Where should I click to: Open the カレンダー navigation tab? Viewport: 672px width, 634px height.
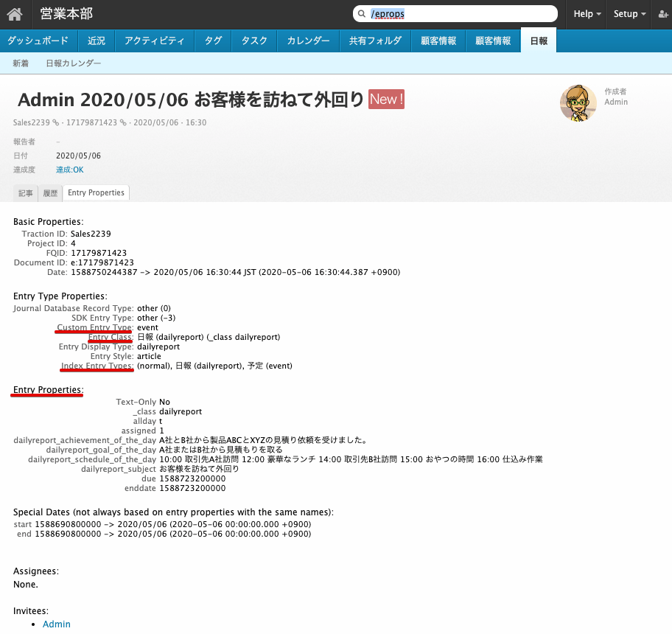[x=307, y=41]
